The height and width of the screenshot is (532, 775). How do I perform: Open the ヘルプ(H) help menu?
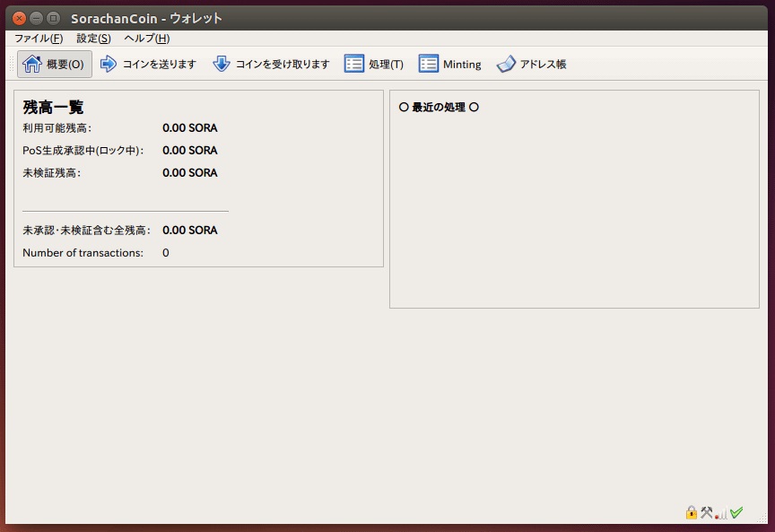tap(147, 38)
